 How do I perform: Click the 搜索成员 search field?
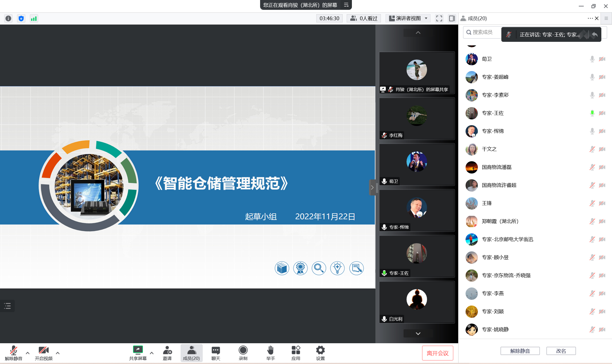[x=483, y=32]
